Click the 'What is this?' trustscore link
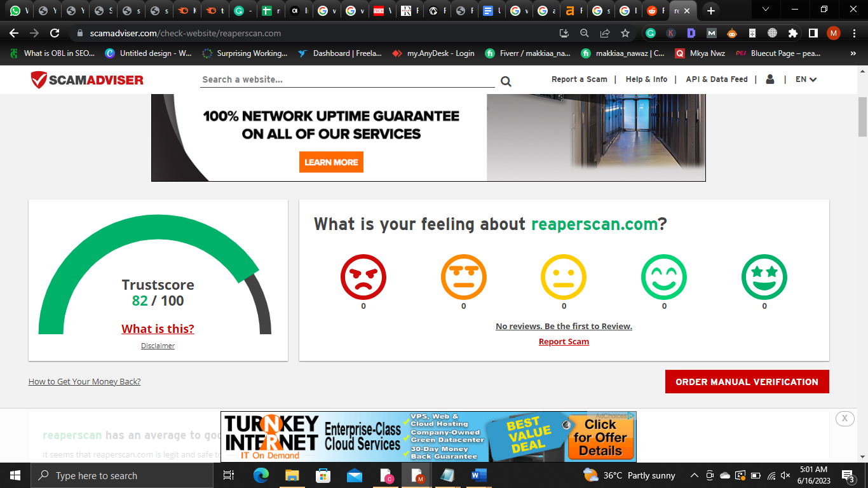 pyautogui.click(x=158, y=329)
